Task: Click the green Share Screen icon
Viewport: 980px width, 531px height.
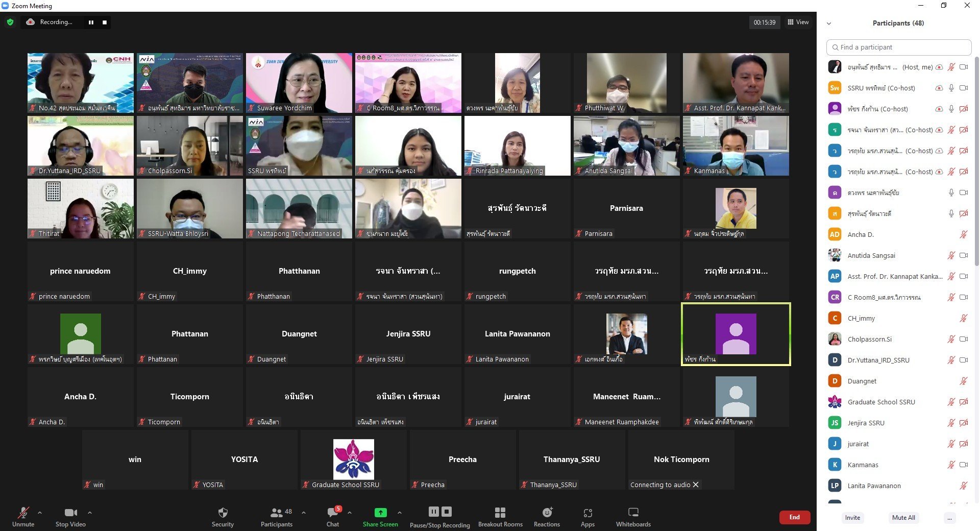Action: pyautogui.click(x=380, y=513)
